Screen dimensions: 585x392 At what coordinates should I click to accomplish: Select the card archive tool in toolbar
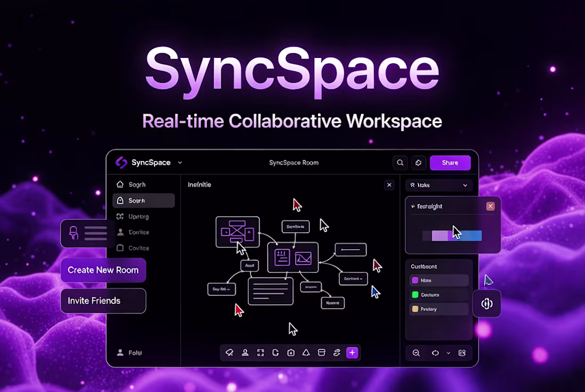(321, 353)
